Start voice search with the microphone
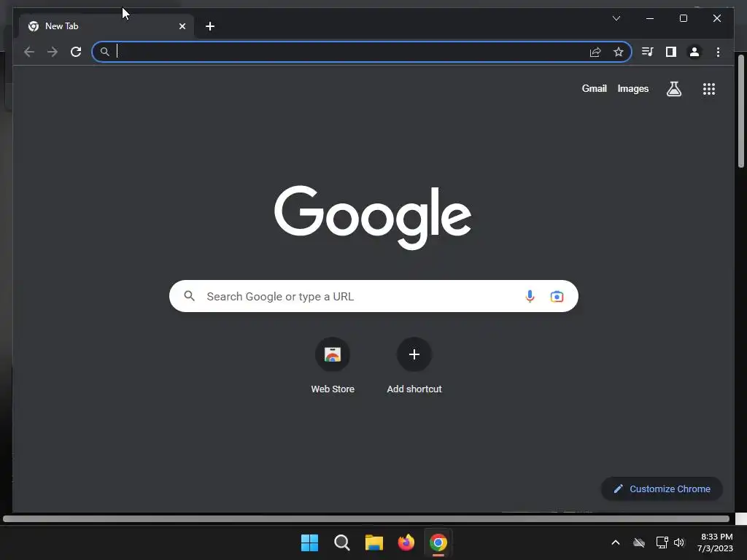747x560 pixels. [x=530, y=296]
